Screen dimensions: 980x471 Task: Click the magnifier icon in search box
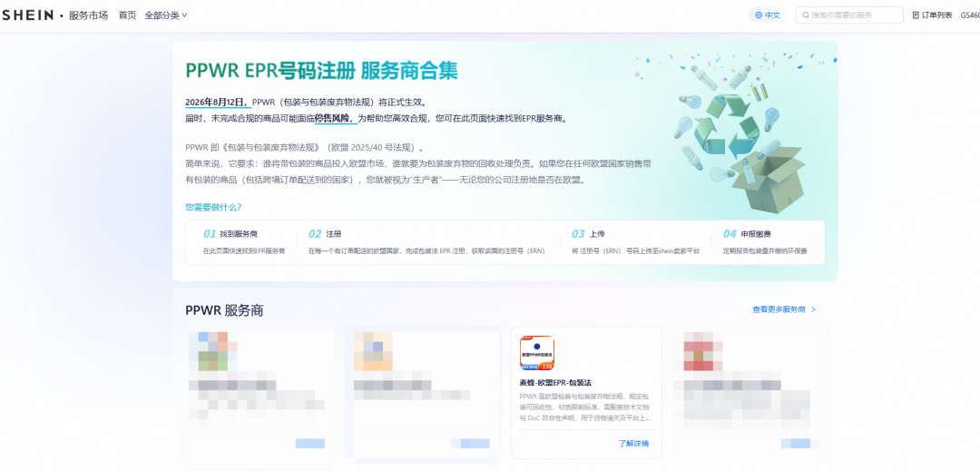tap(806, 15)
